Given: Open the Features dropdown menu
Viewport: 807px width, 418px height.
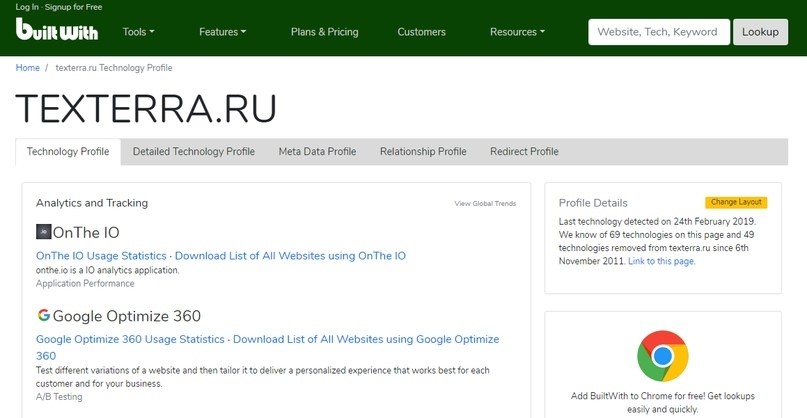Looking at the screenshot, I should (222, 32).
